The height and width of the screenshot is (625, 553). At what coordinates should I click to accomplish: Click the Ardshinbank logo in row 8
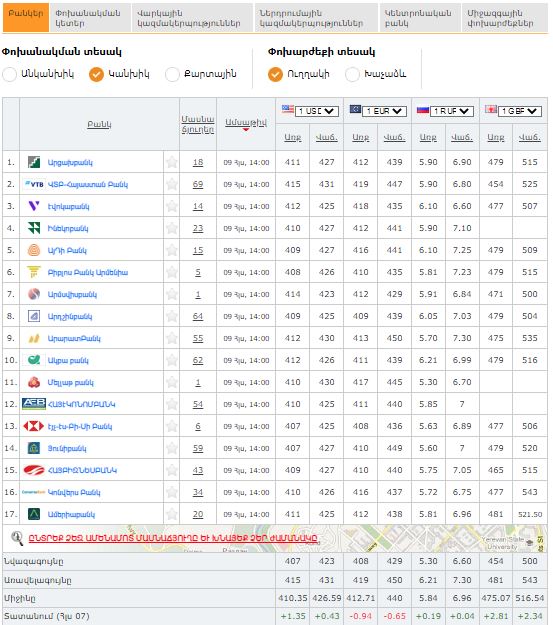pos(34,316)
